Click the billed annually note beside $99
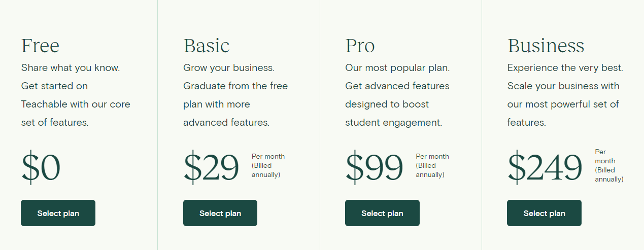Image resolution: width=644 pixels, height=250 pixels. click(x=432, y=166)
